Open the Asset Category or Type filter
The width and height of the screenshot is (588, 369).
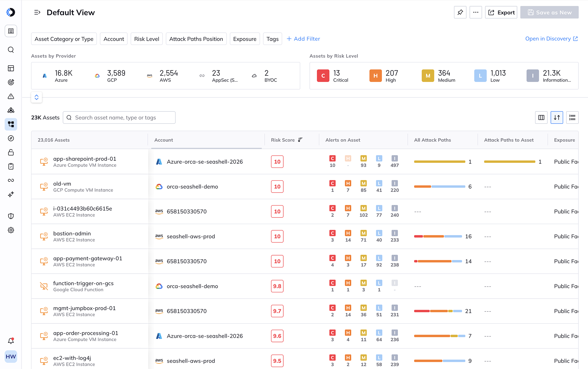[x=64, y=39]
